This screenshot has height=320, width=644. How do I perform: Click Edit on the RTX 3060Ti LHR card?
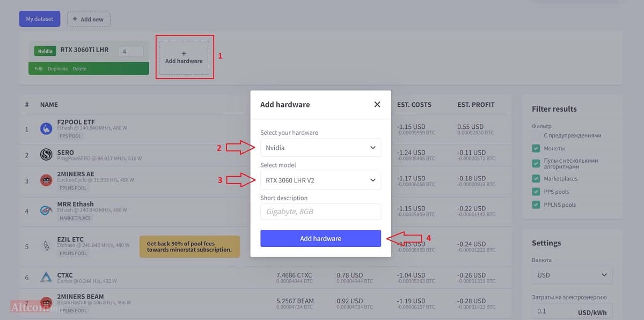tap(39, 69)
